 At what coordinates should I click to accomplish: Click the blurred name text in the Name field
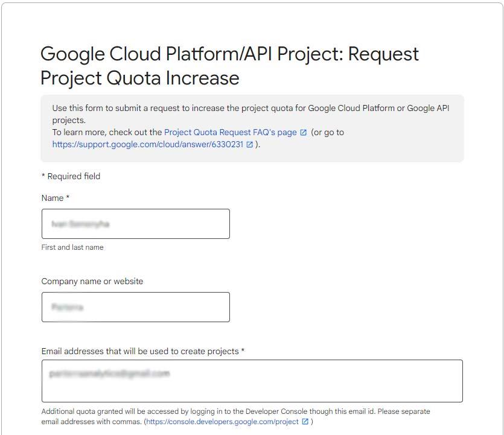tap(80, 224)
